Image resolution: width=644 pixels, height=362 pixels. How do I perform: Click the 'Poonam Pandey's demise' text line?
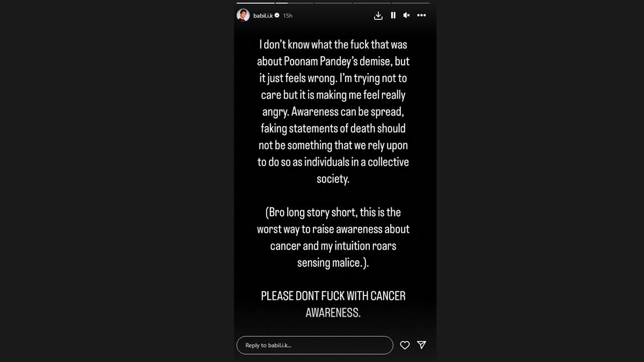pyautogui.click(x=333, y=61)
